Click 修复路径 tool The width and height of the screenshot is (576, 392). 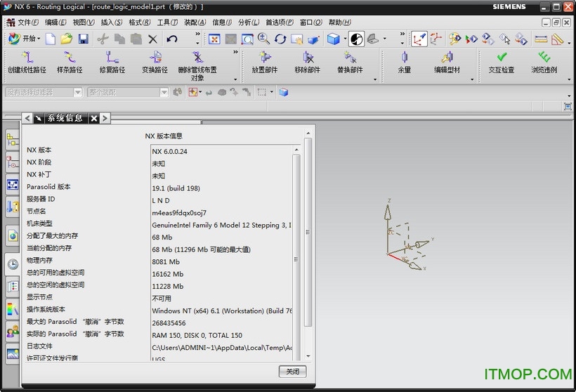(x=112, y=63)
